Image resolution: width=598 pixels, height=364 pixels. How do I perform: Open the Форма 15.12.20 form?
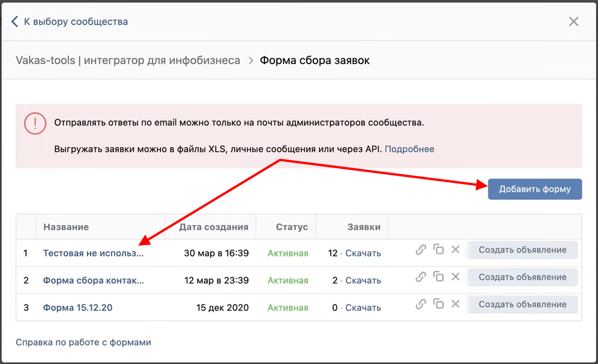pos(78,308)
